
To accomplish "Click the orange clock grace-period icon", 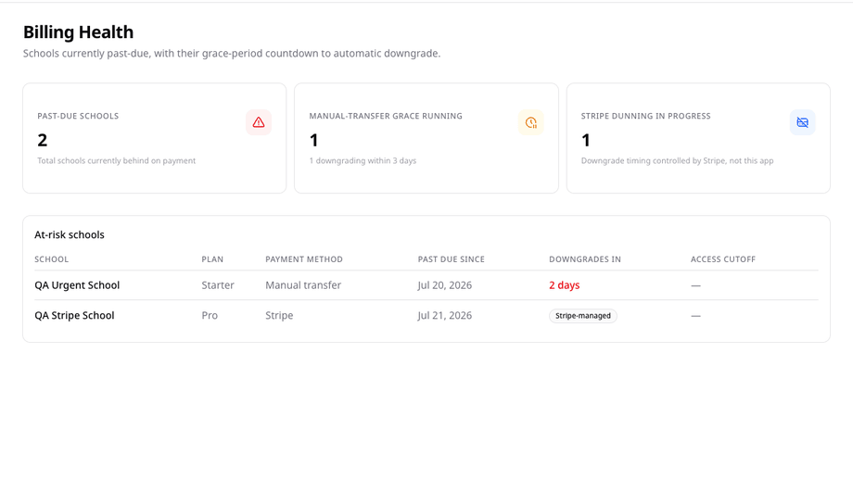I will click(x=531, y=122).
